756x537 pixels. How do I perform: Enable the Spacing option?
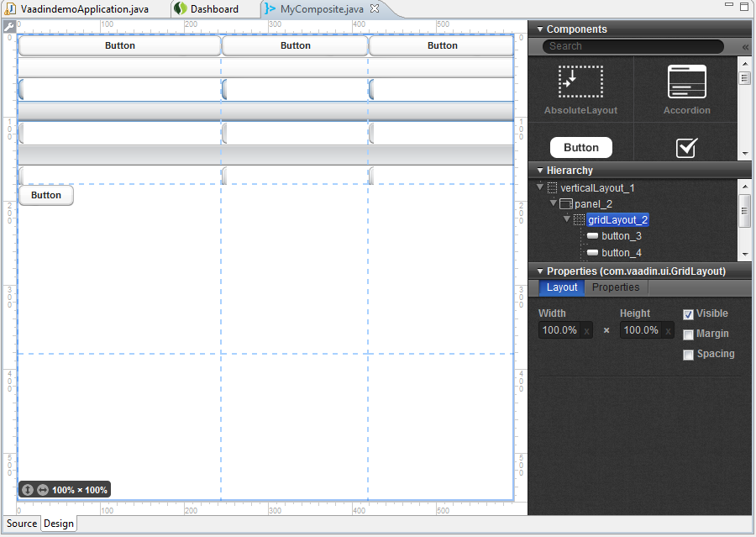tap(687, 354)
